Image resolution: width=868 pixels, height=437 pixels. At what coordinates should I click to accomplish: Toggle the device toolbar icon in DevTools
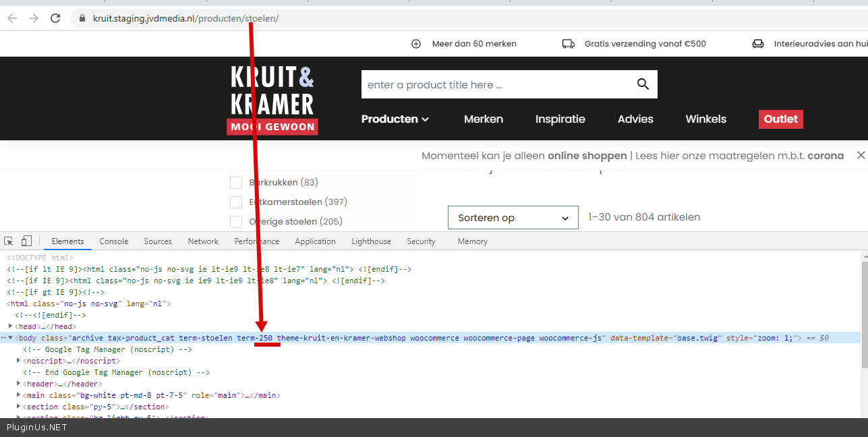[26, 241]
